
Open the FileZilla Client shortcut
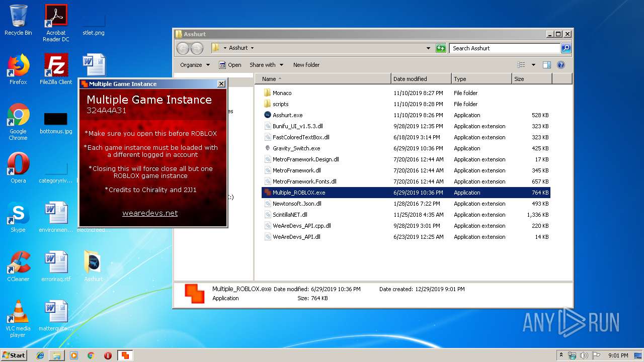click(x=56, y=69)
